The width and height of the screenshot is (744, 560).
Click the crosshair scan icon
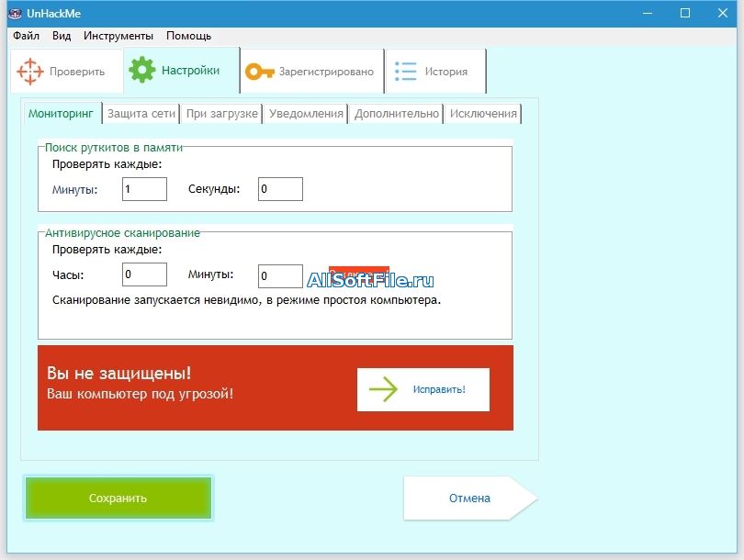pos(30,72)
